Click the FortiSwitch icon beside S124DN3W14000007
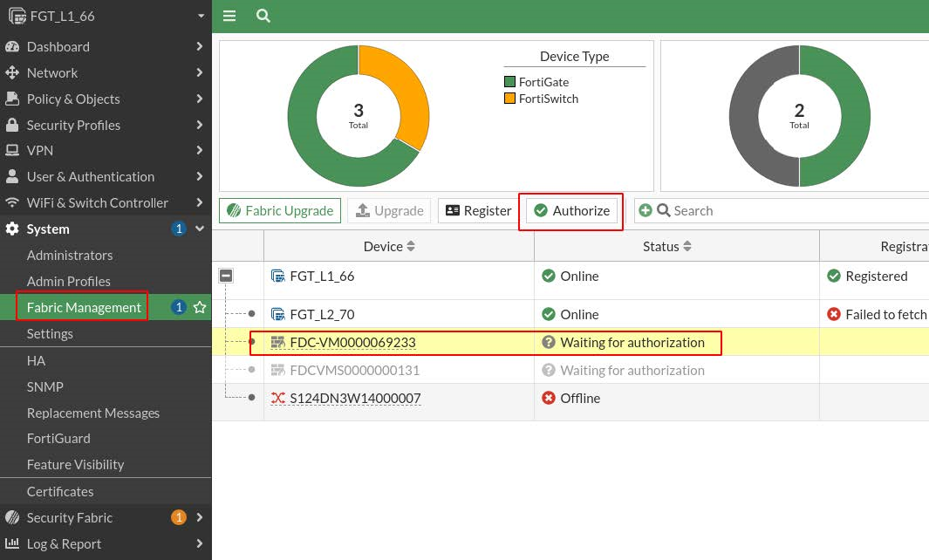The image size is (929, 560). pos(278,398)
